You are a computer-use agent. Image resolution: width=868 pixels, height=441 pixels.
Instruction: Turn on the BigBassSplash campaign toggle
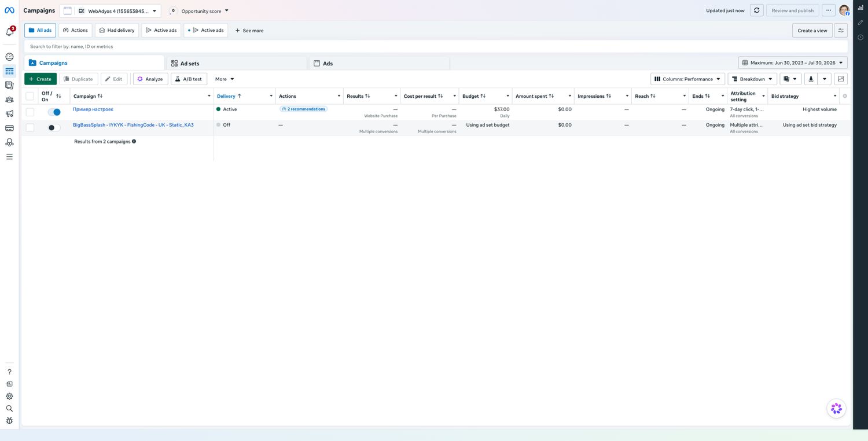(54, 128)
